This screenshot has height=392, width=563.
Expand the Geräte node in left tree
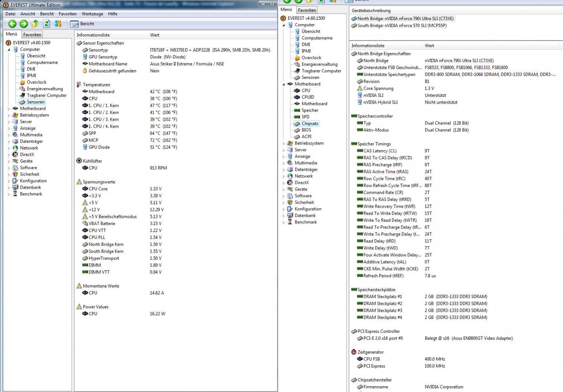[x=9, y=161]
